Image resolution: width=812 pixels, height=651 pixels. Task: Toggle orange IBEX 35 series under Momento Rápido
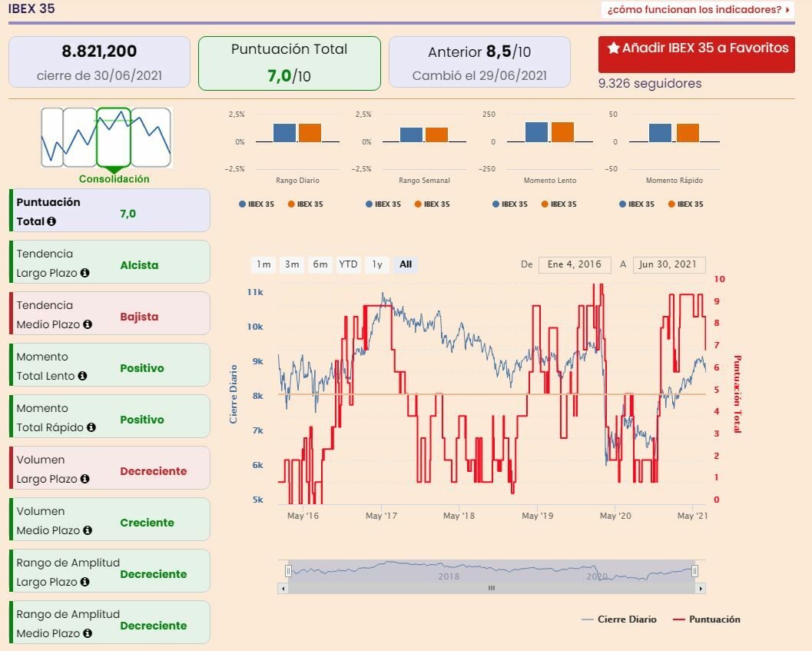click(x=686, y=204)
